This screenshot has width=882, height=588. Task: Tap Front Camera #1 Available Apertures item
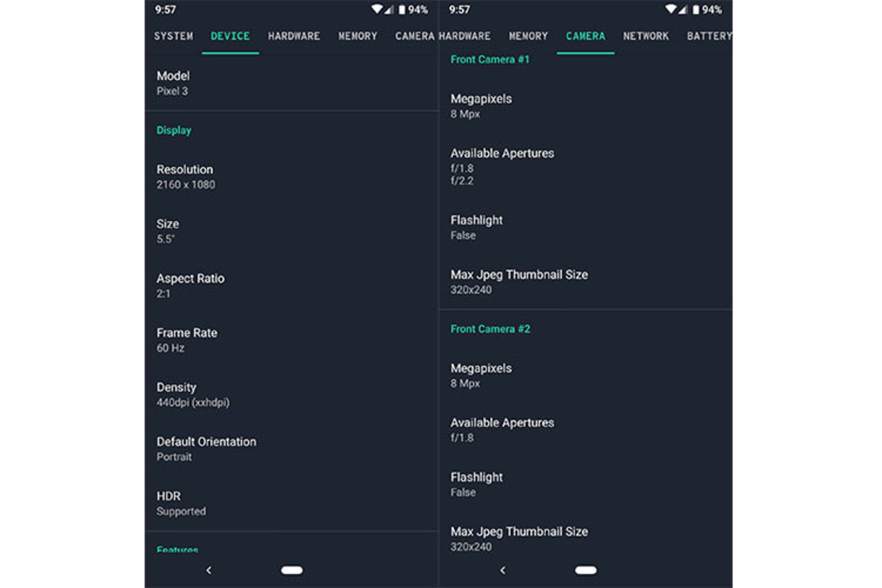586,166
